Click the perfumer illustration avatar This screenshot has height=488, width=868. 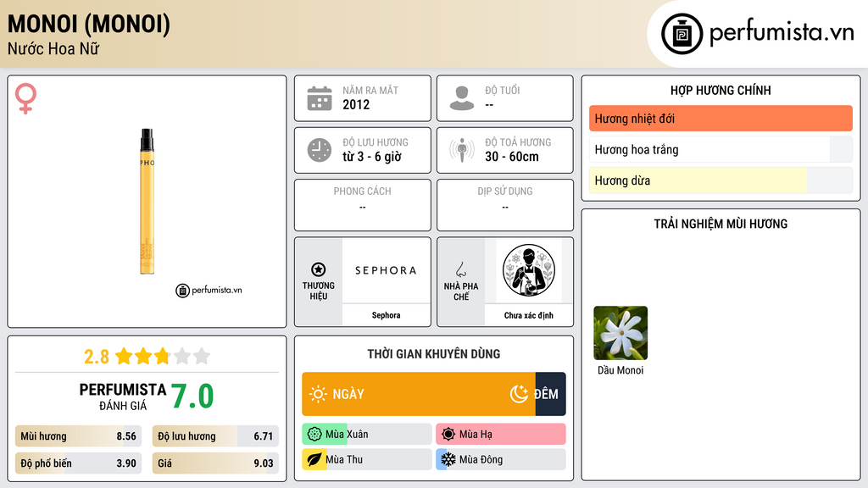(529, 270)
